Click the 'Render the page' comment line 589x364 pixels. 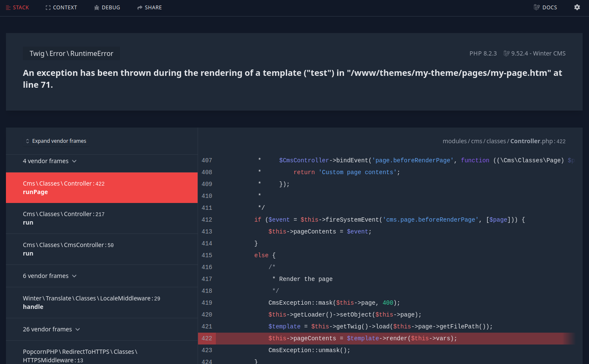pos(302,279)
